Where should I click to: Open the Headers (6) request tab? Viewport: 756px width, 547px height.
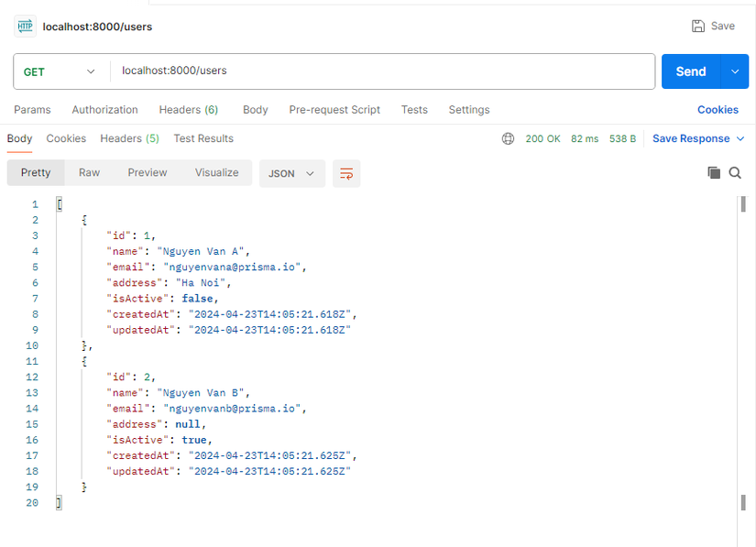189,110
